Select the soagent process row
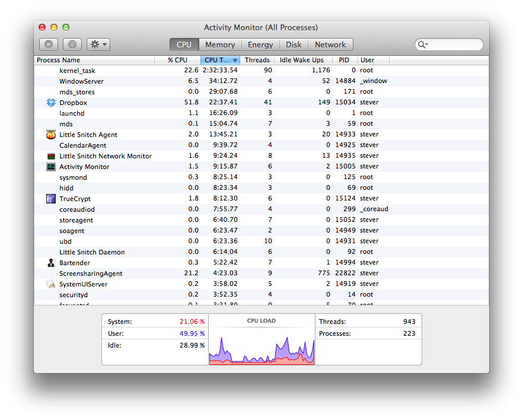 (261, 231)
